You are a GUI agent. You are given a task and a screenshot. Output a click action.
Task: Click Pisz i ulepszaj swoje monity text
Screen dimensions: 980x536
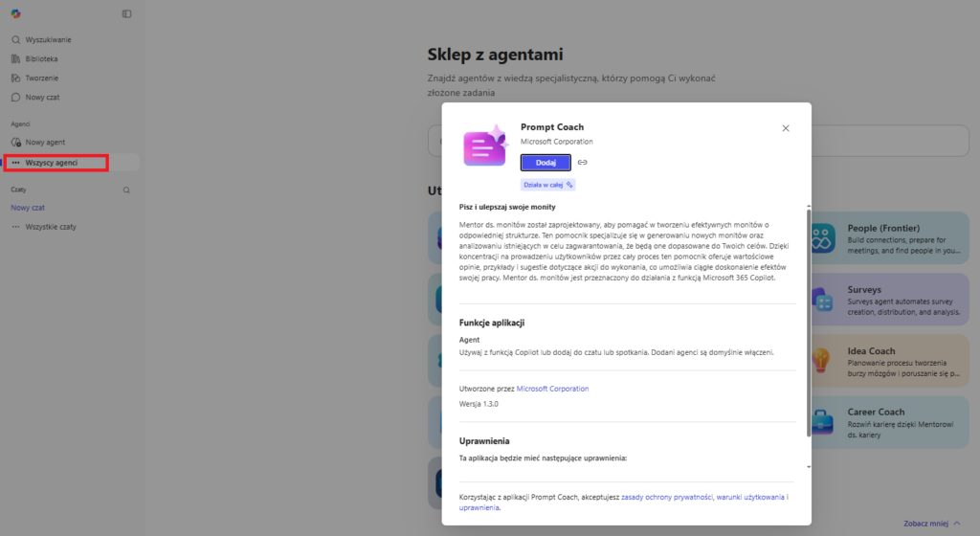coord(507,207)
